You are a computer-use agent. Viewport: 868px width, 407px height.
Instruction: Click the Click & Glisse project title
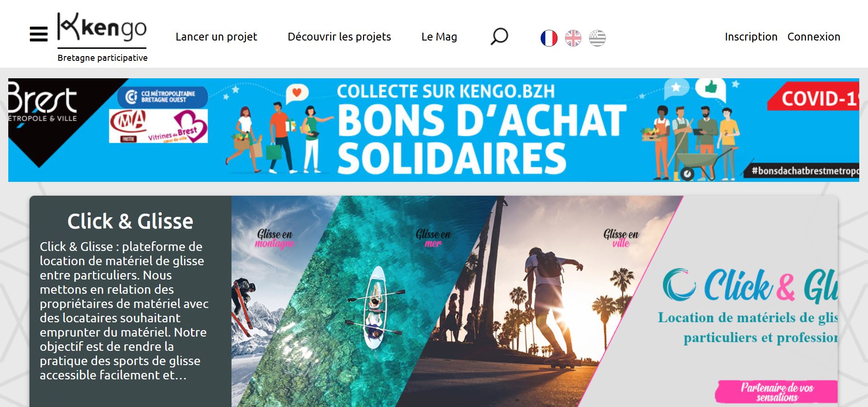pyautogui.click(x=130, y=221)
